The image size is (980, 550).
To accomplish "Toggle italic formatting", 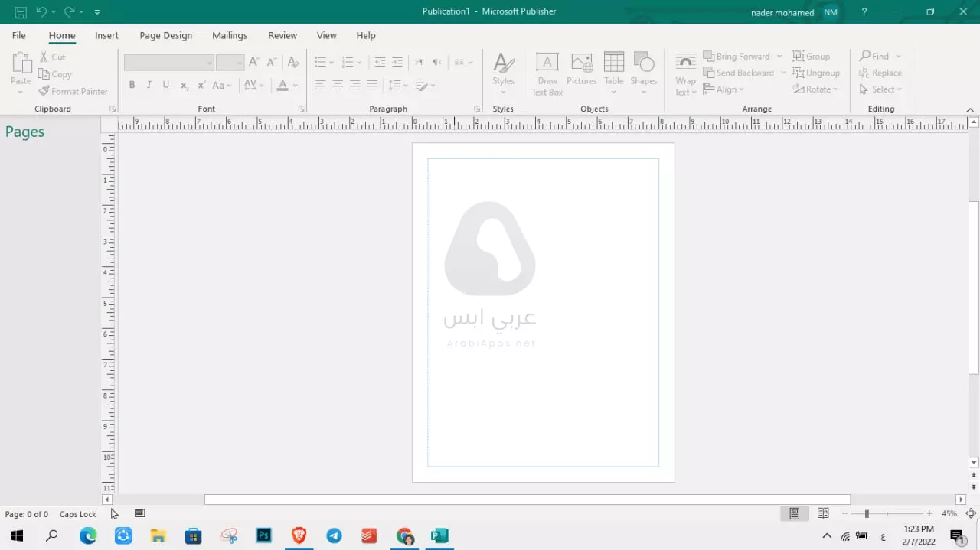I will (x=149, y=84).
